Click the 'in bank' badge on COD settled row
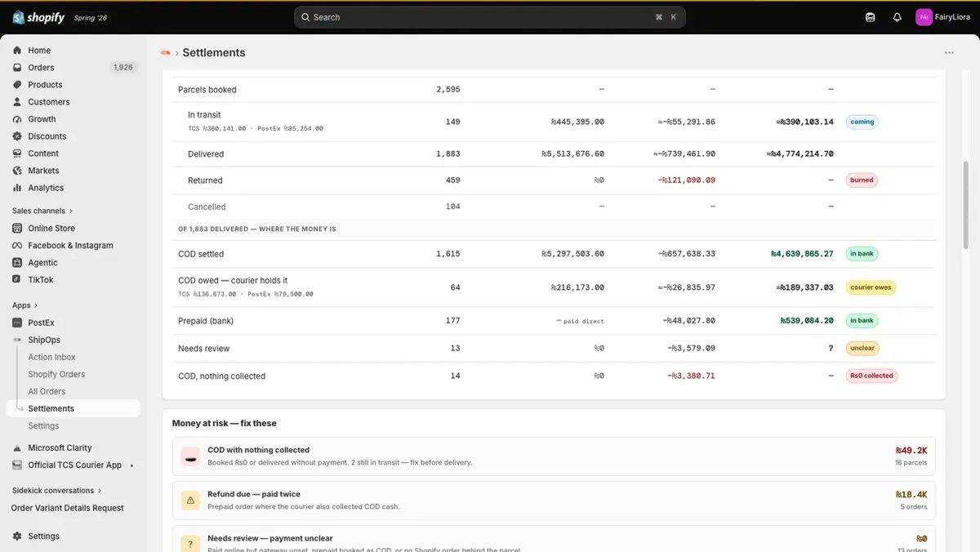 click(x=862, y=254)
